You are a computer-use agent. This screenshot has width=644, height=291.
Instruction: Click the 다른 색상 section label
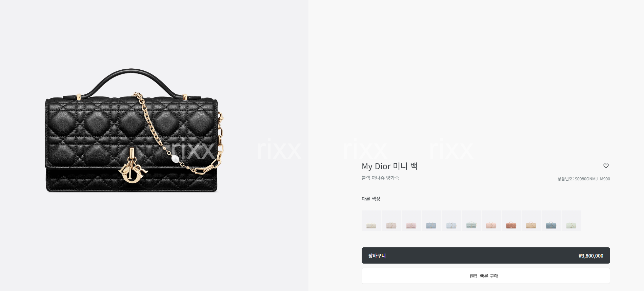pos(371,199)
